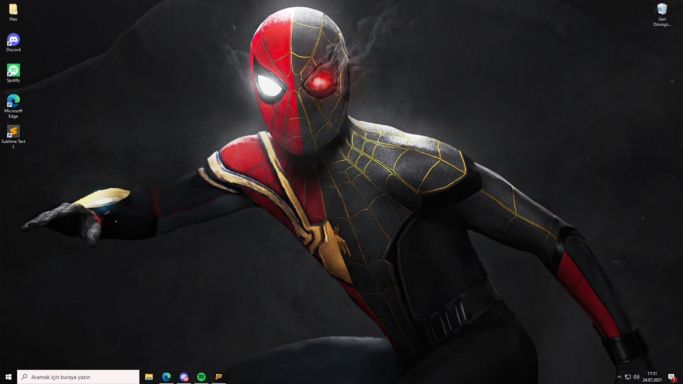Select the Spotify desktop shortcut
Viewport: 683px width, 384px height.
(13, 73)
